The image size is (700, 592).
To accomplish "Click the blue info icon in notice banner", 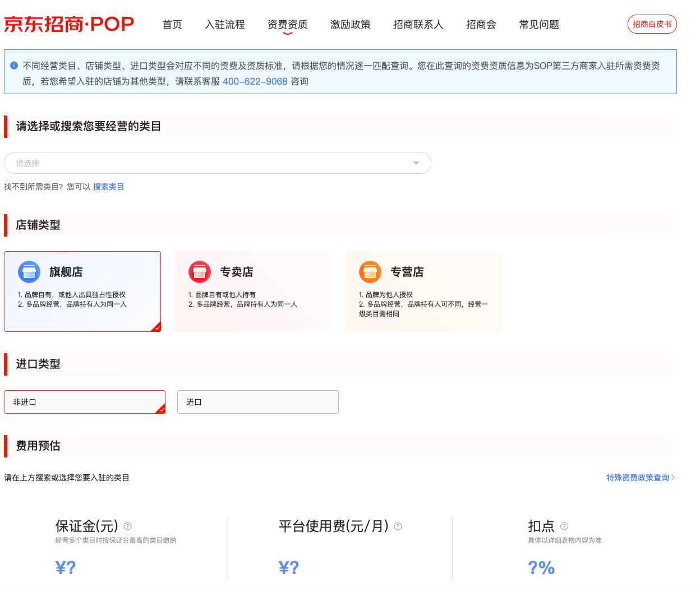I will (14, 66).
